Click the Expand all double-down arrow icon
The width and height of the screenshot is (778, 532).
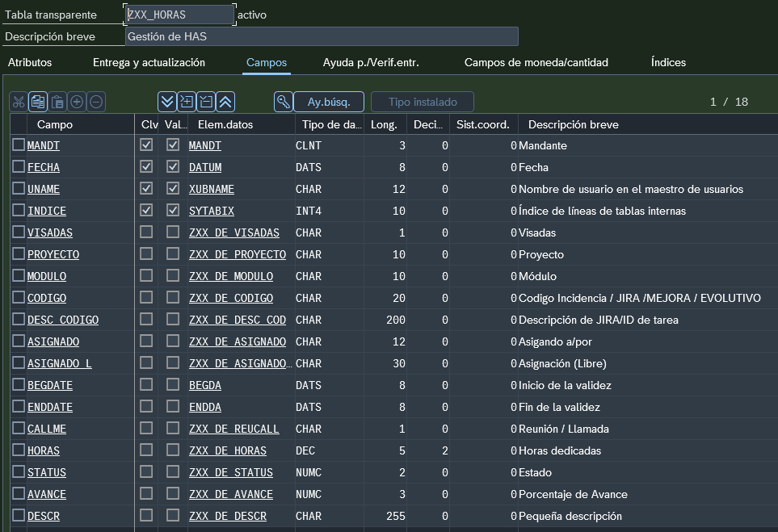point(166,102)
